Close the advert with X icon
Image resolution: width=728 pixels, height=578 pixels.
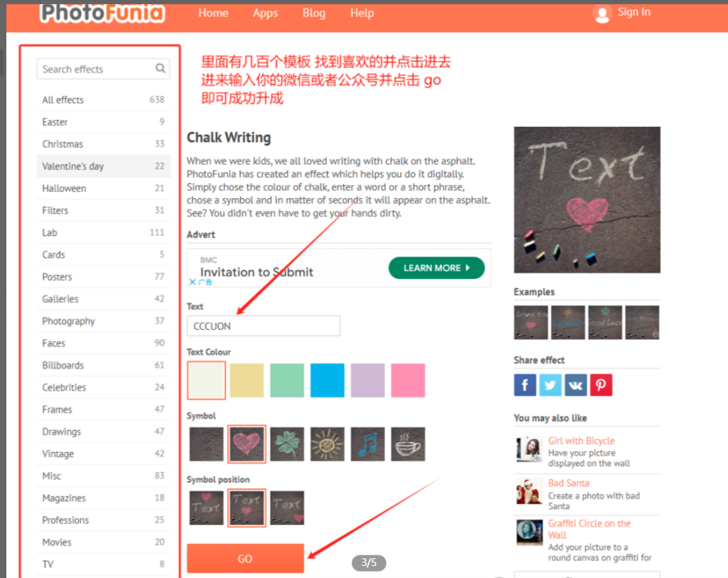click(192, 282)
